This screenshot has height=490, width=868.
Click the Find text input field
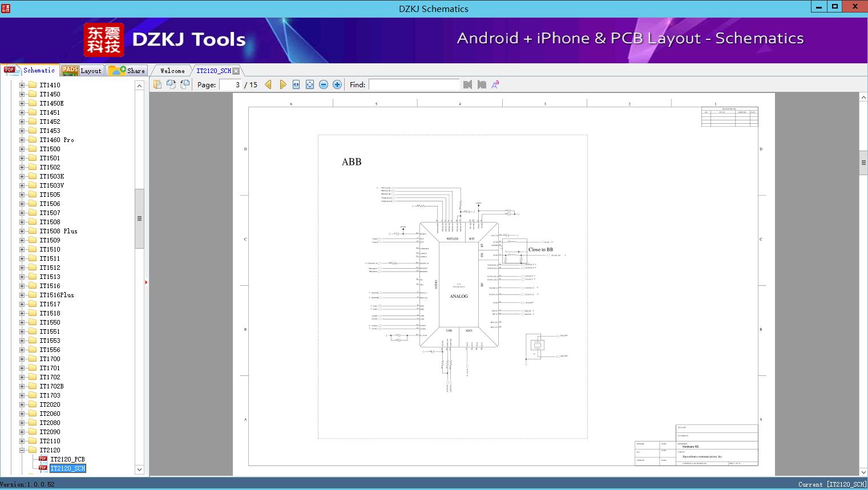414,84
